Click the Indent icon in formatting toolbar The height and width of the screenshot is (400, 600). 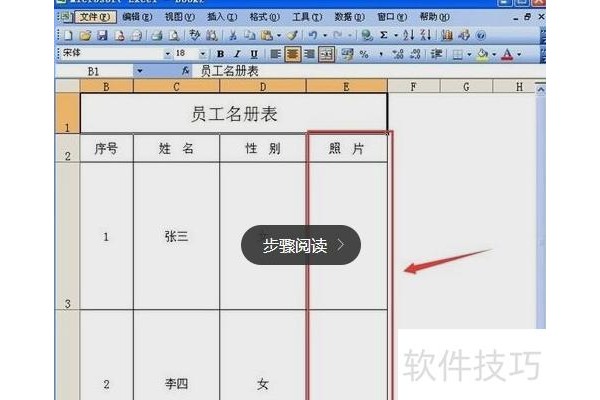(436, 54)
